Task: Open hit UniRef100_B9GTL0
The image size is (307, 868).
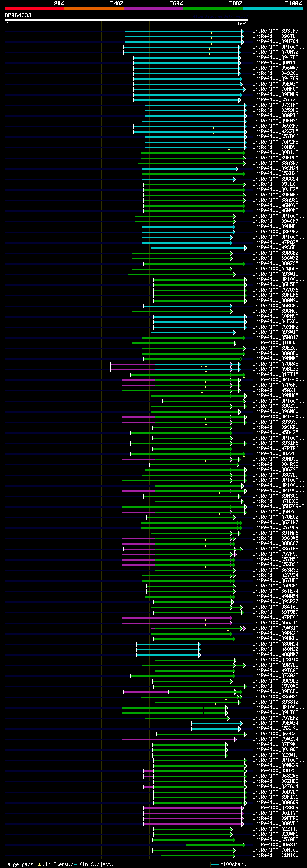Action: 275,37
